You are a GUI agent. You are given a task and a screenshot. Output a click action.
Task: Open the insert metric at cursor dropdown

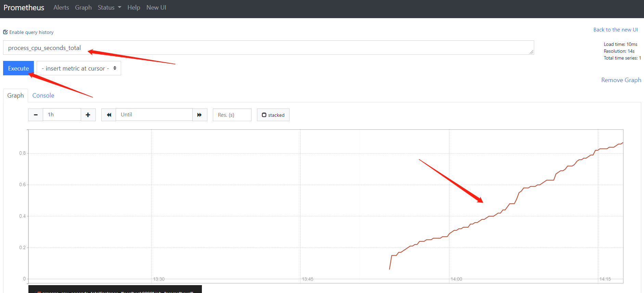coord(79,68)
